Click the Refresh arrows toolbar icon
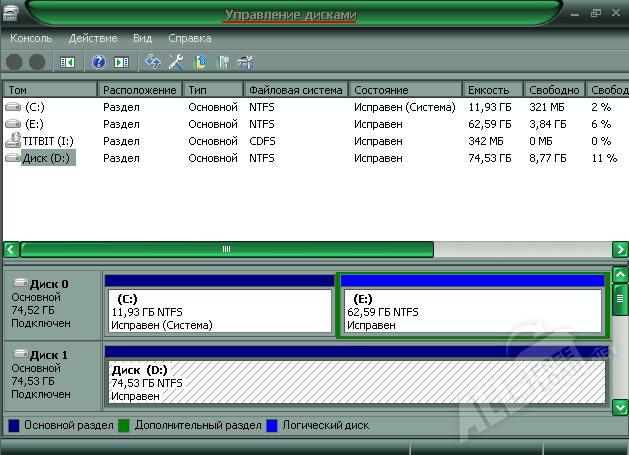 153,62
